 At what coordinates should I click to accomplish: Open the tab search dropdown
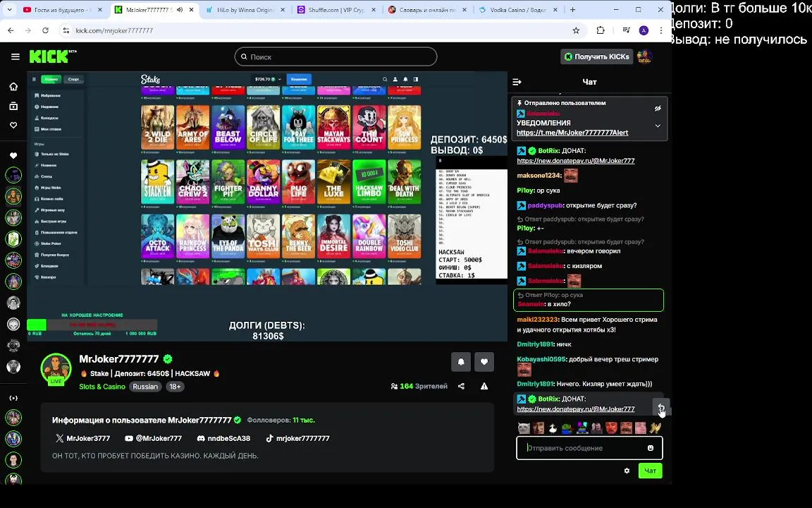coord(9,9)
